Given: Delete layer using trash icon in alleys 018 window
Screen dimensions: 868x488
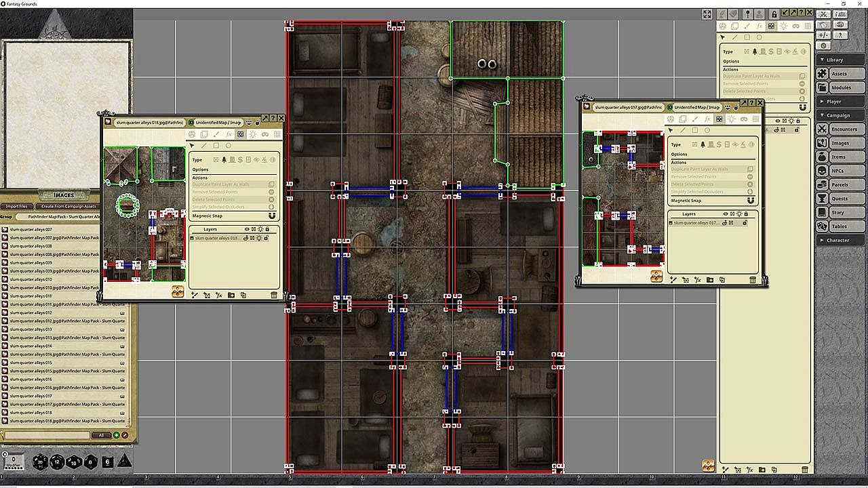Looking at the screenshot, I should click(x=274, y=295).
